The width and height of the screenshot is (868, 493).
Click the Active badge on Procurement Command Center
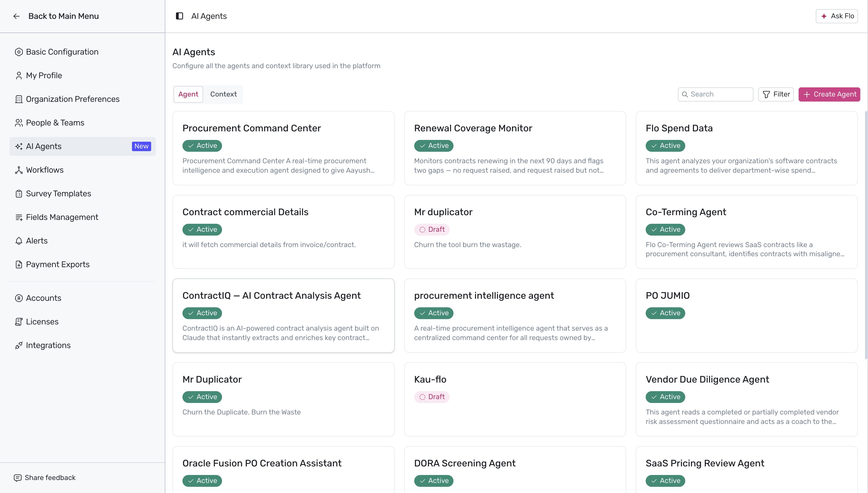point(202,146)
